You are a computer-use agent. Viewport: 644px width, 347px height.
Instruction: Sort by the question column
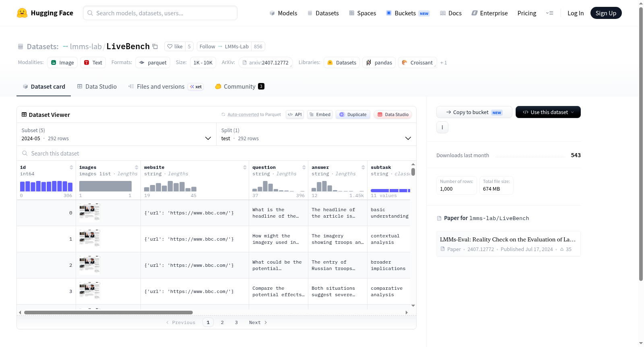[304, 167]
